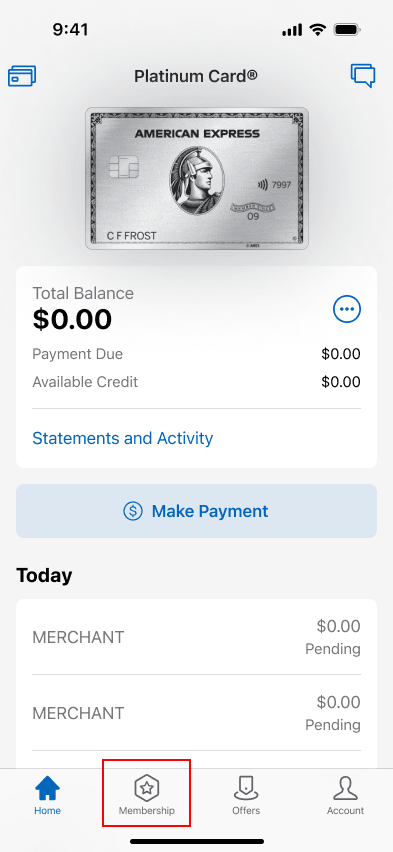Tap the Payment Due row
This screenshot has width=393, height=852.
click(x=196, y=354)
